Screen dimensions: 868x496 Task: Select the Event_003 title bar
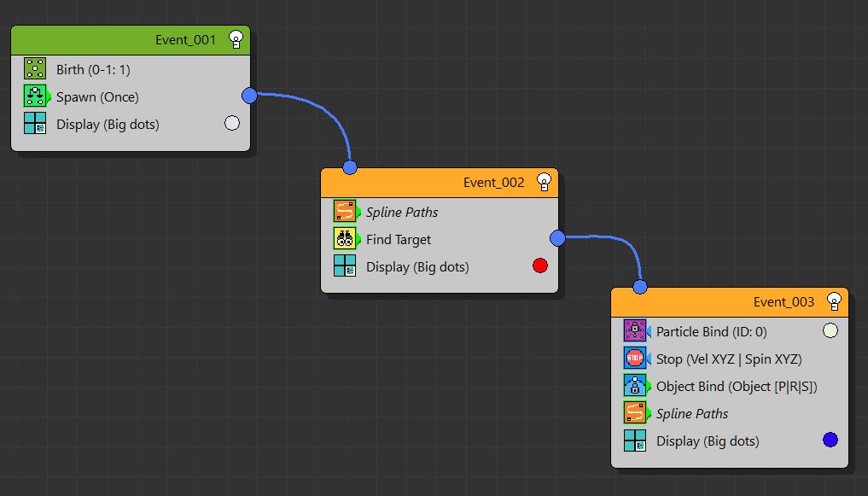[x=708, y=301]
